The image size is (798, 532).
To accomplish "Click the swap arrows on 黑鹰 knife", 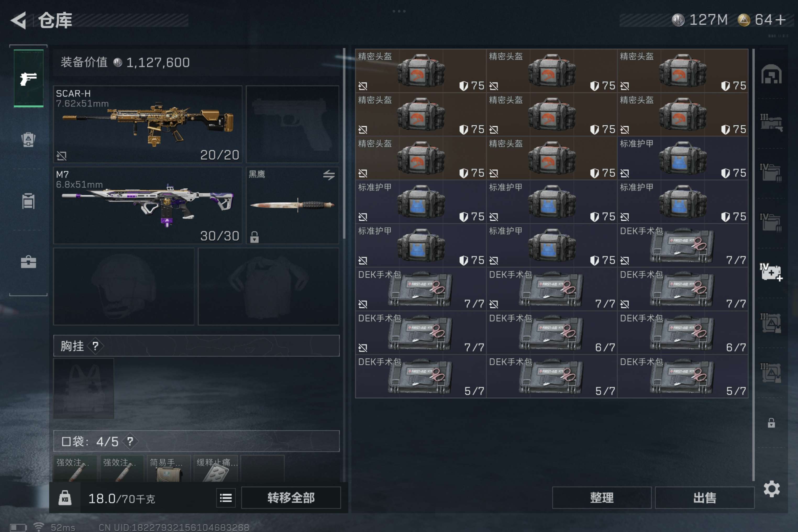I will coord(329,175).
